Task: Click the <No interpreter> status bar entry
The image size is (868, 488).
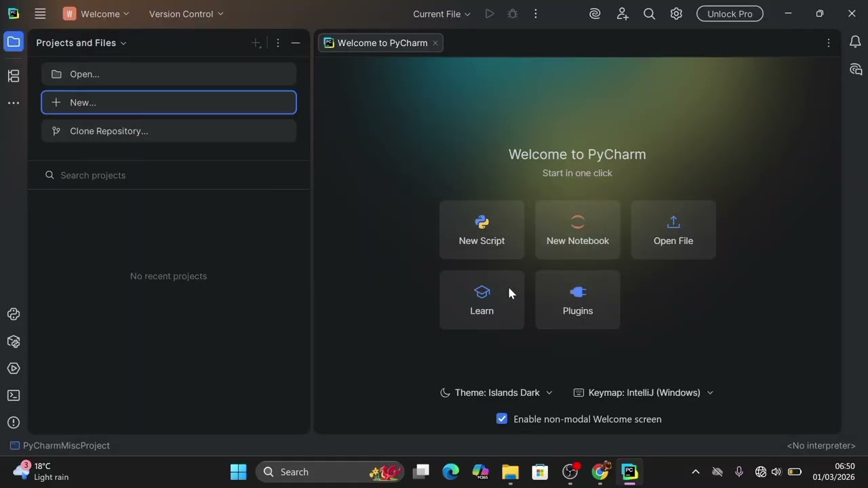Action: (821, 445)
